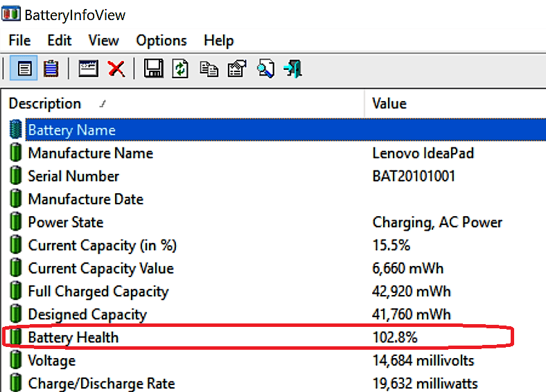The height and width of the screenshot is (392, 546).
Task: Click the Exit door icon in toolbar
Action: [294, 69]
